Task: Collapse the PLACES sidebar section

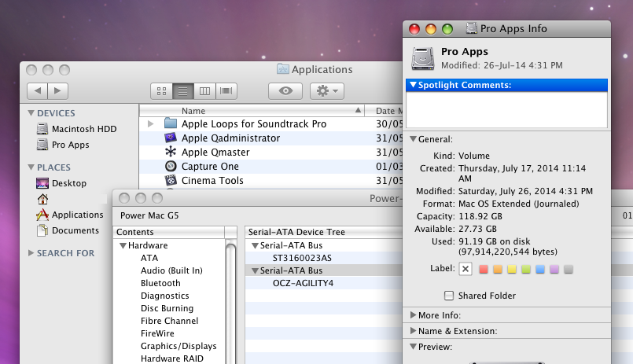Action: [x=31, y=167]
